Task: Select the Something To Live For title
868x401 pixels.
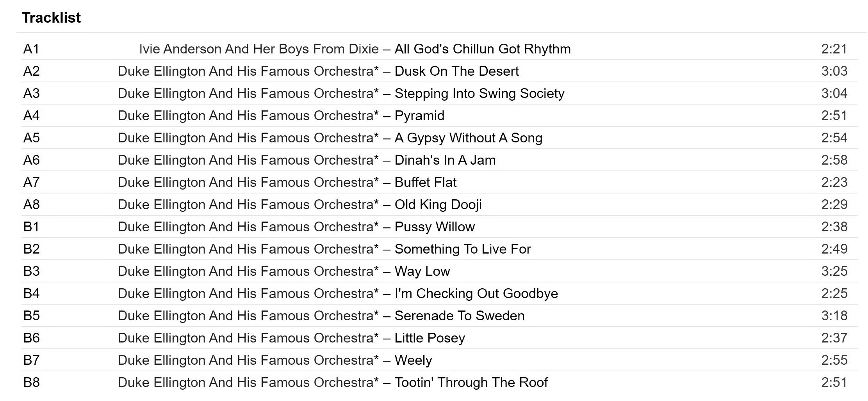Action: [462, 249]
